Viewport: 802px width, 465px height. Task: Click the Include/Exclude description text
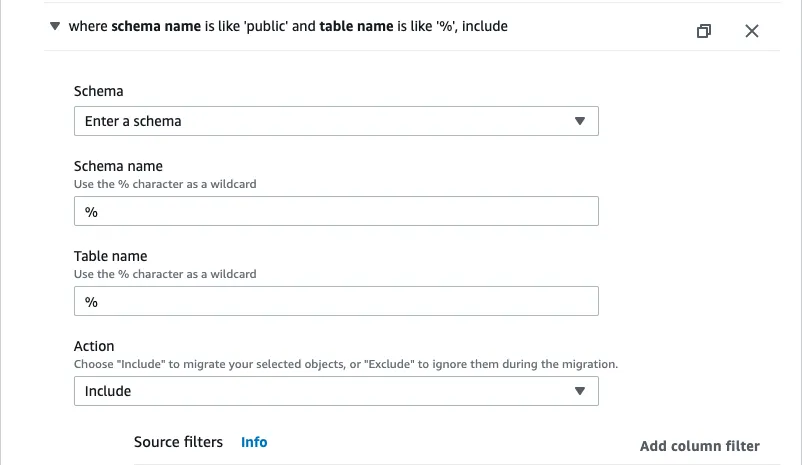pyautogui.click(x=346, y=364)
